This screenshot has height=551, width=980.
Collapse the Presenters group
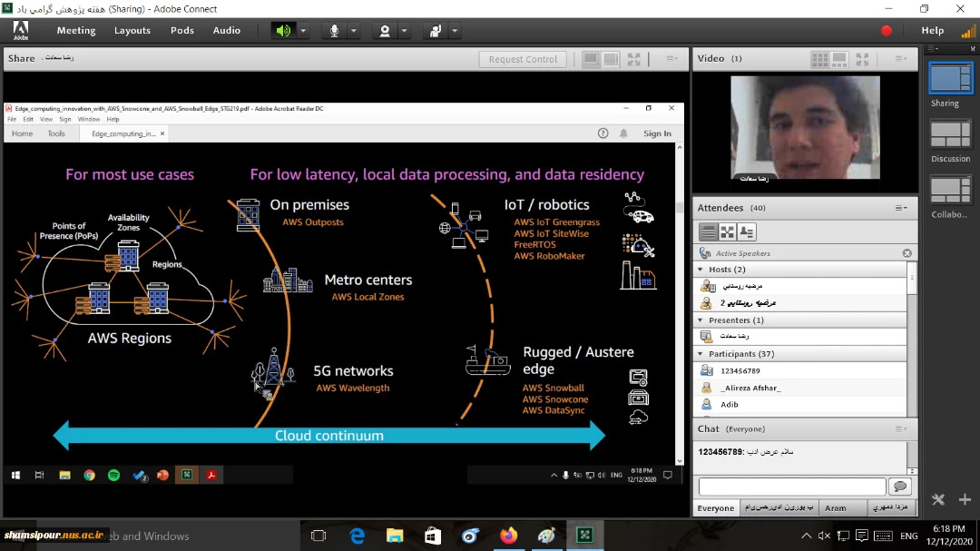coord(701,320)
